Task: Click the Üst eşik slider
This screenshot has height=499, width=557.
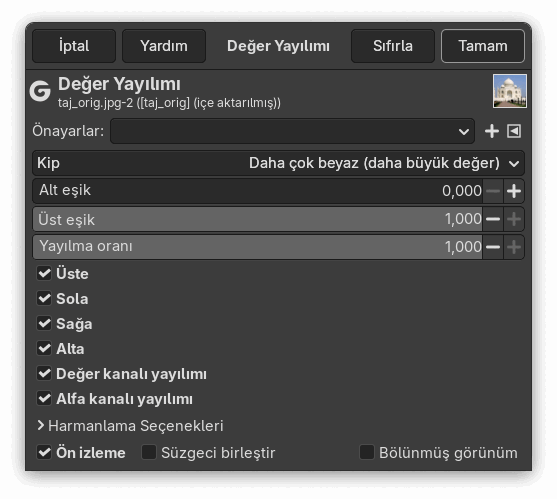Action: coord(258,219)
